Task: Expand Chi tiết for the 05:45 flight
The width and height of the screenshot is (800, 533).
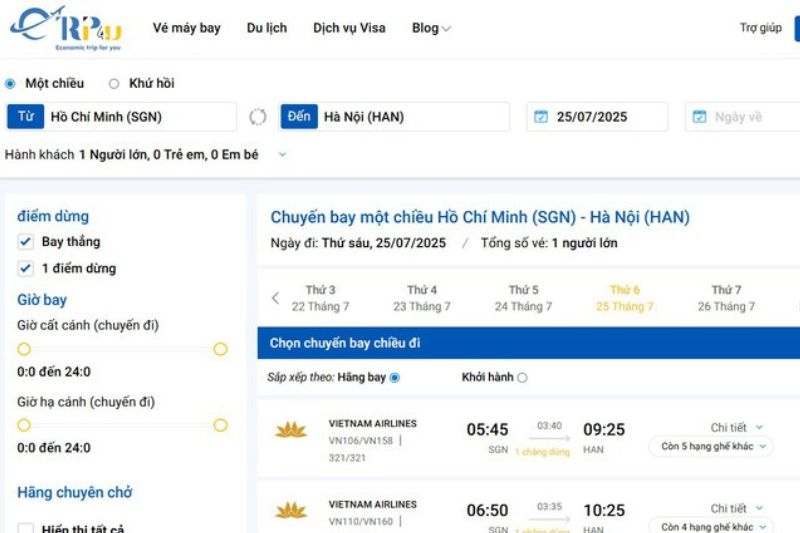Action: point(736,427)
